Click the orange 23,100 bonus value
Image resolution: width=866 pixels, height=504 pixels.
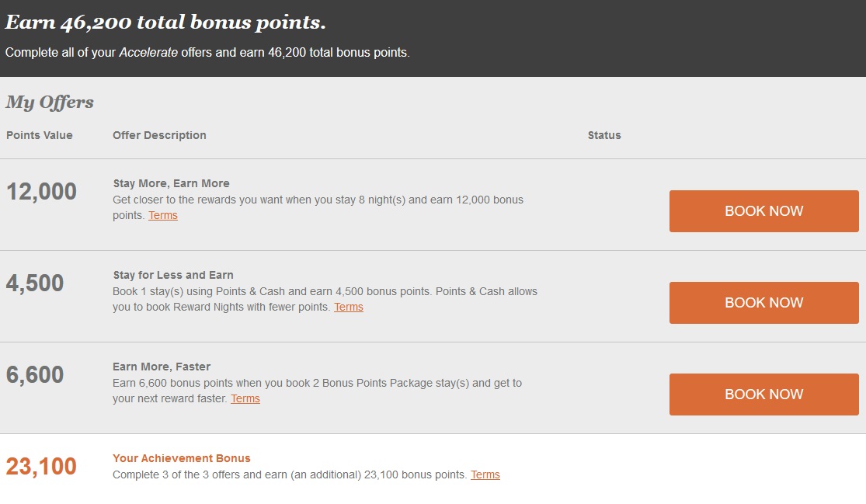click(x=41, y=467)
